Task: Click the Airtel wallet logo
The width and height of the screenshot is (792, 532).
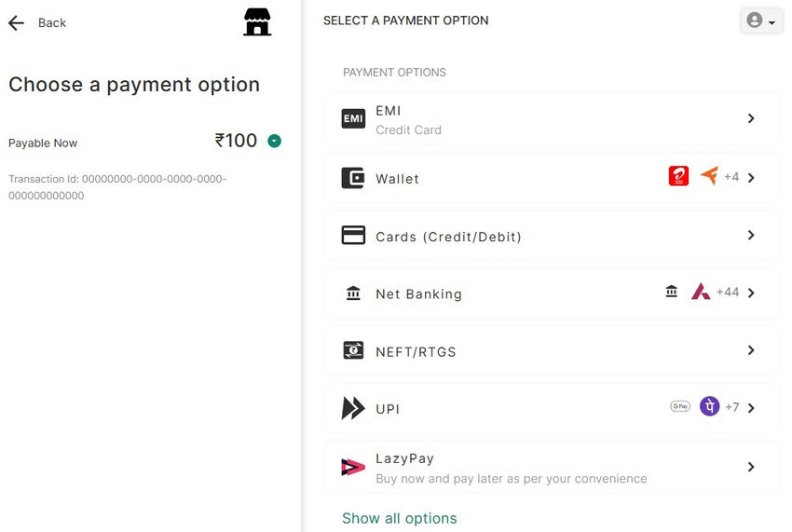Action: tap(678, 175)
